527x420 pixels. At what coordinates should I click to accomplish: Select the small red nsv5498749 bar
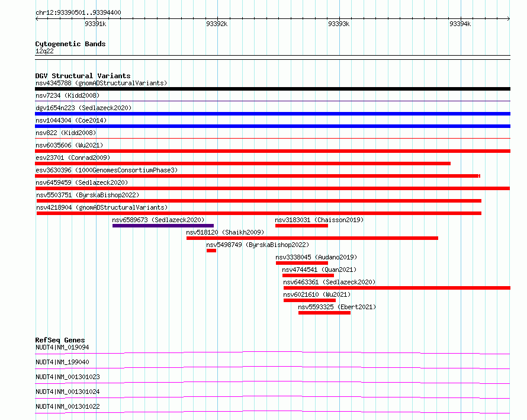211,251
